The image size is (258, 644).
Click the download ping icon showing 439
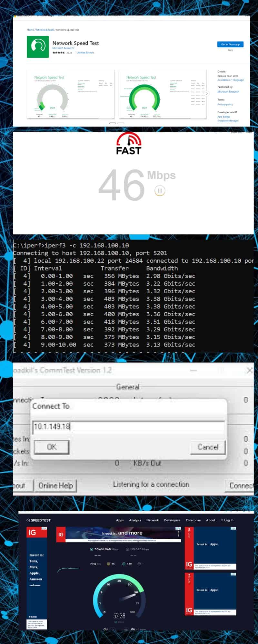124,564
